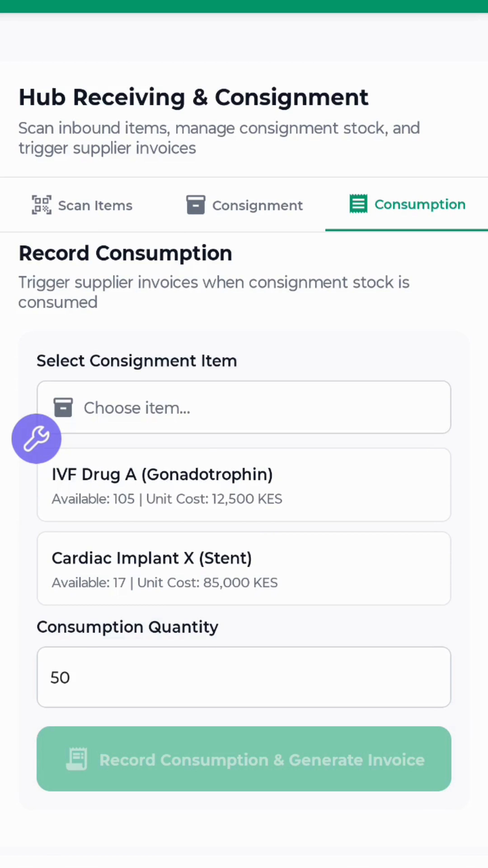Click the box icon inside Choose item field
This screenshot has width=488, height=868.
click(63, 407)
